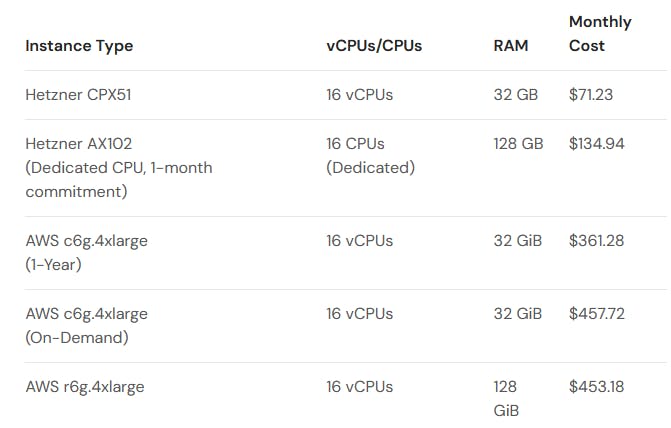Select the $134.94 monthly cost
Screen dimensions: 671x428
coord(596,144)
